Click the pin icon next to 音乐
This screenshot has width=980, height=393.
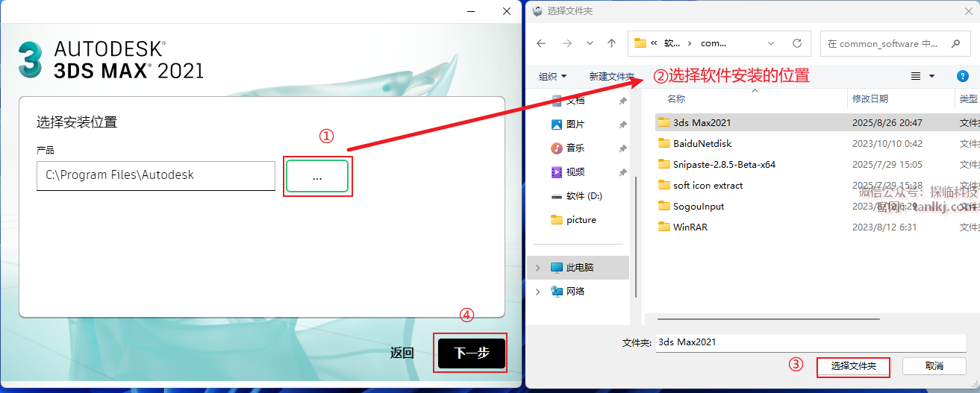[622, 148]
